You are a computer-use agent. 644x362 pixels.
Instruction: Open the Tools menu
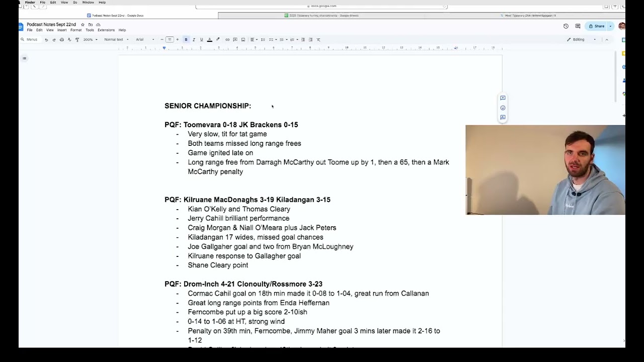tap(90, 30)
